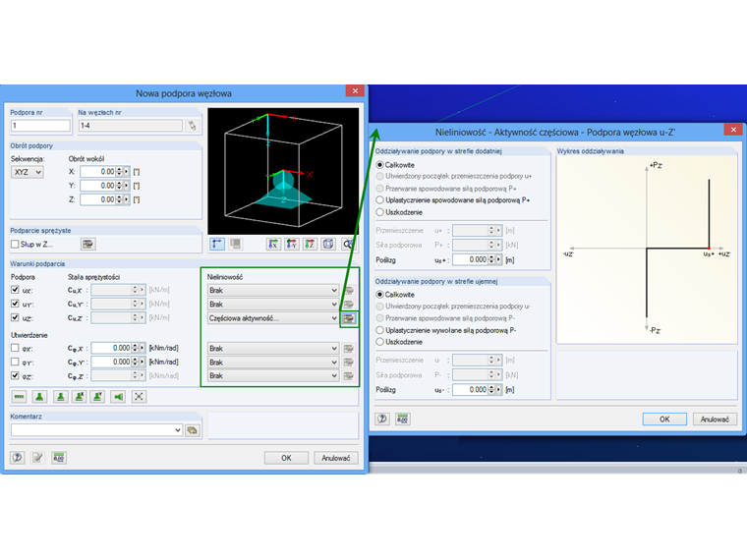Click the comment library icon beside Komentarz
Viewport: 747px width, 560px height.
192,430
